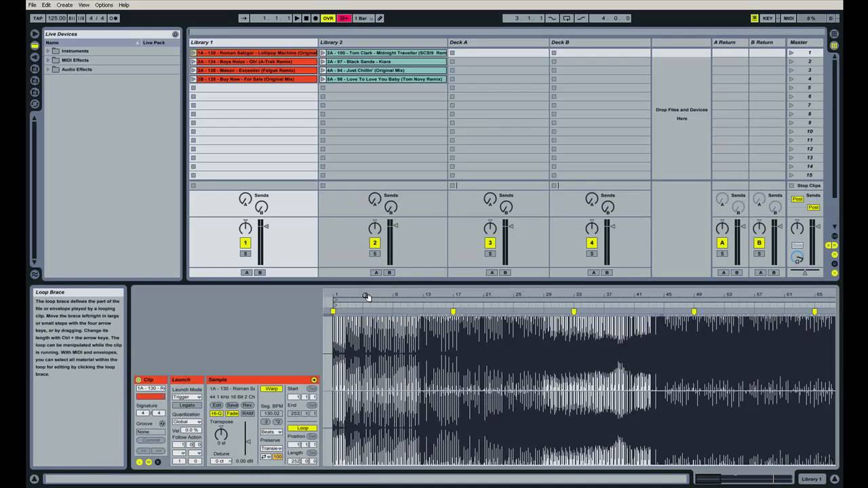Toggle the metronome icon
Viewport: 868px width, 488px height.
(x=113, y=18)
